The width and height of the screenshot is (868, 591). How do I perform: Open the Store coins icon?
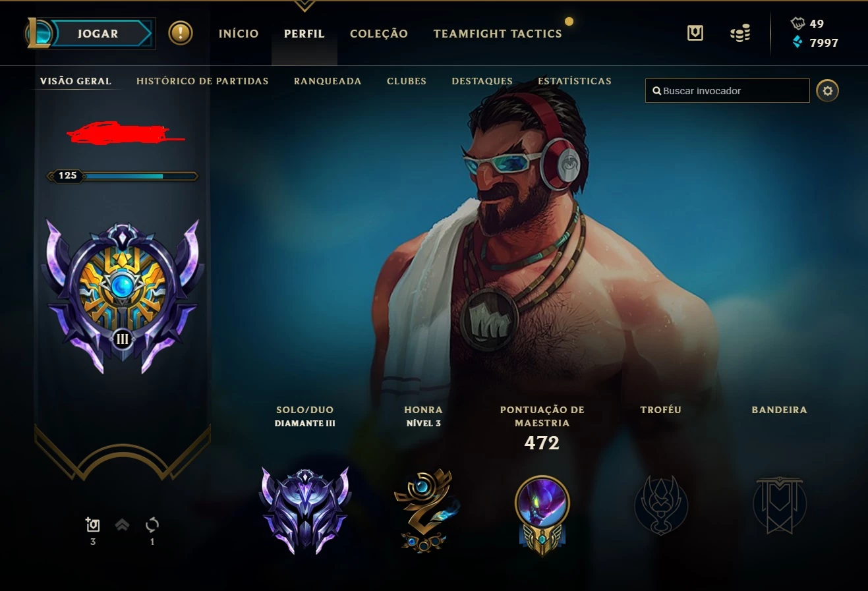coord(741,33)
